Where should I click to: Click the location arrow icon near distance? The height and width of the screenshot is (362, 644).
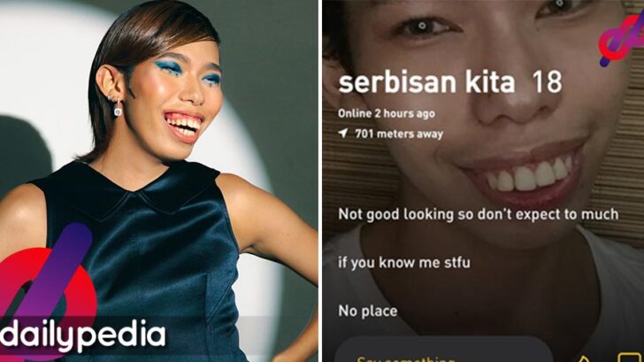click(x=343, y=133)
